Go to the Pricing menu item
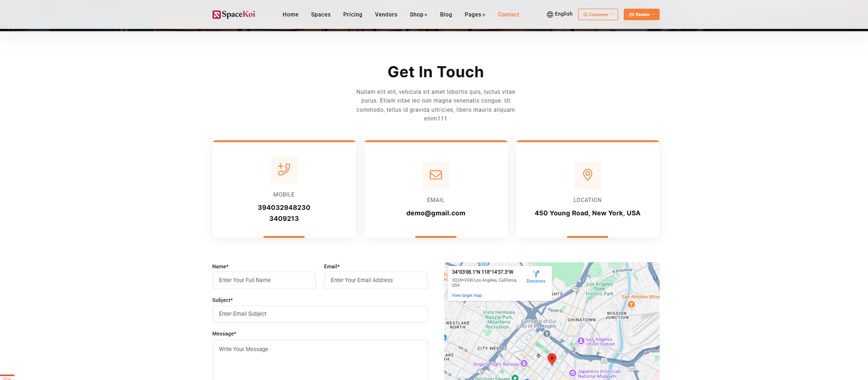This screenshot has width=868, height=380. (353, 15)
